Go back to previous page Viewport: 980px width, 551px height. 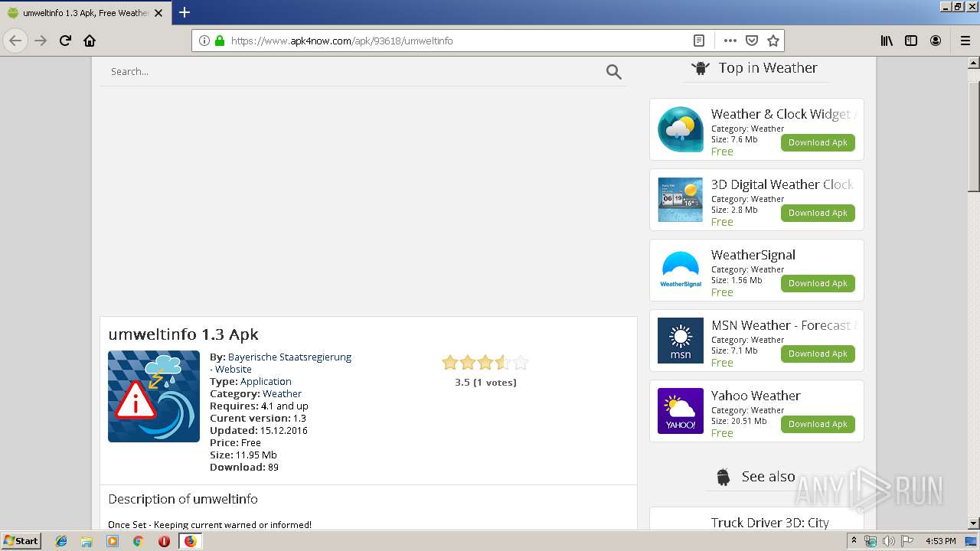[15, 41]
